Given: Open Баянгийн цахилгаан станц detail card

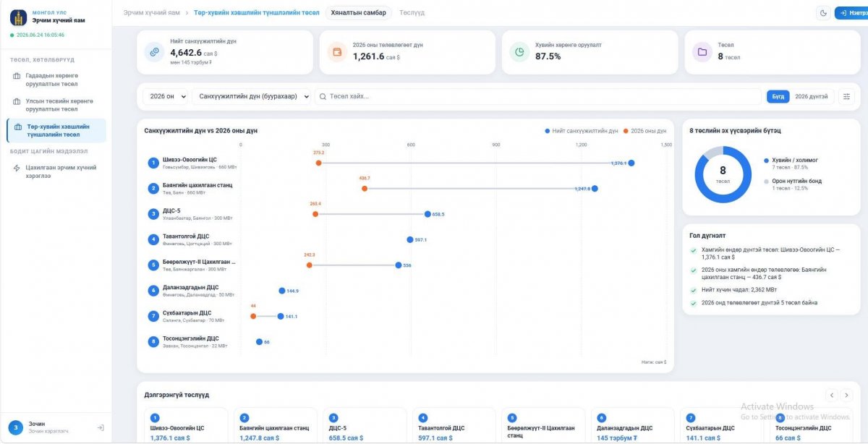Looking at the screenshot, I should click(x=277, y=425).
